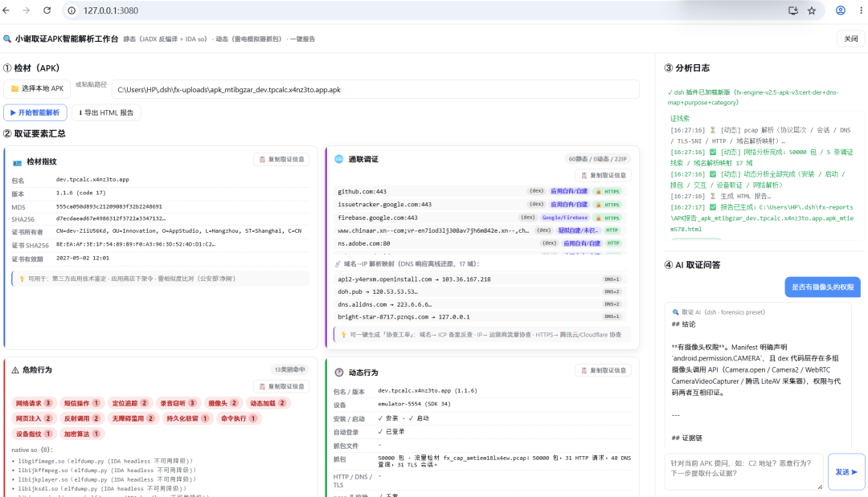Go back with browser back arrow
Image resolution: width=868 pixels, height=497 pixels.
[6, 10]
